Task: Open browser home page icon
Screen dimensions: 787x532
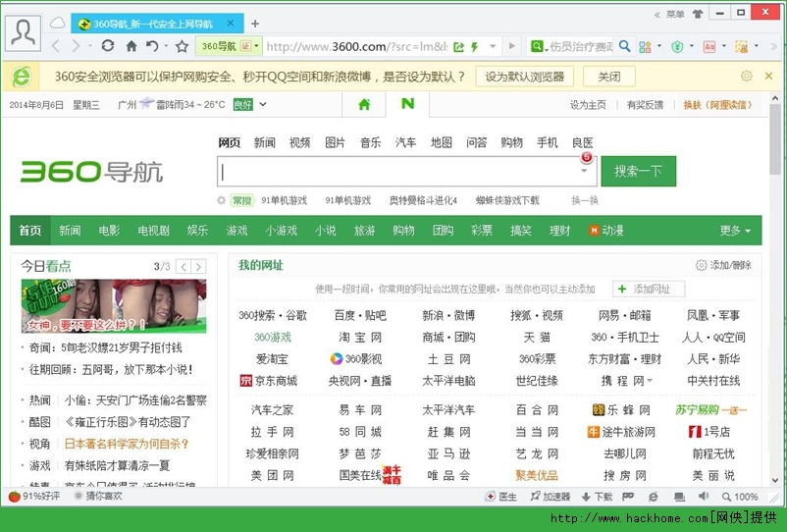Action: point(131,47)
